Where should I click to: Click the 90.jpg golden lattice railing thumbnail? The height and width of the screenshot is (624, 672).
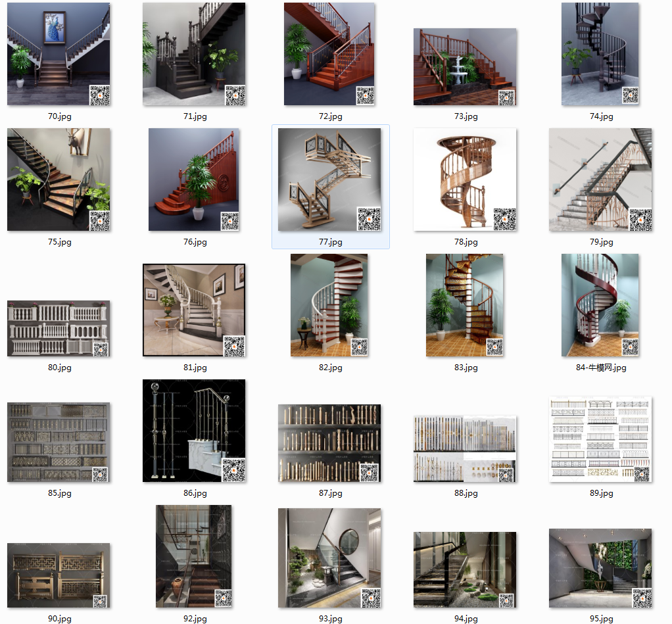coord(59,575)
